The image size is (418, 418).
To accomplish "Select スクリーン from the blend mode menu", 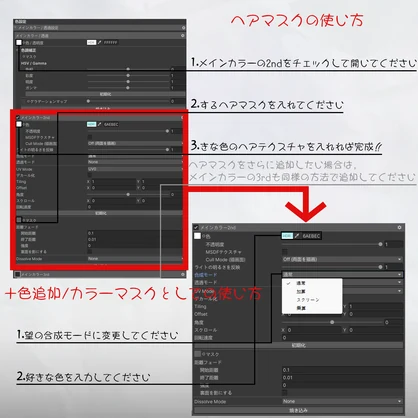I will click(x=308, y=300).
